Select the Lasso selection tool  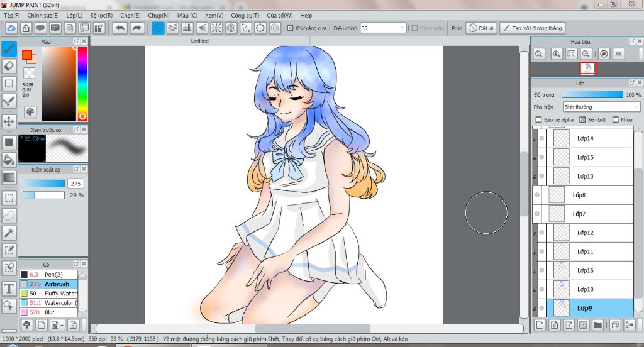tap(9, 216)
